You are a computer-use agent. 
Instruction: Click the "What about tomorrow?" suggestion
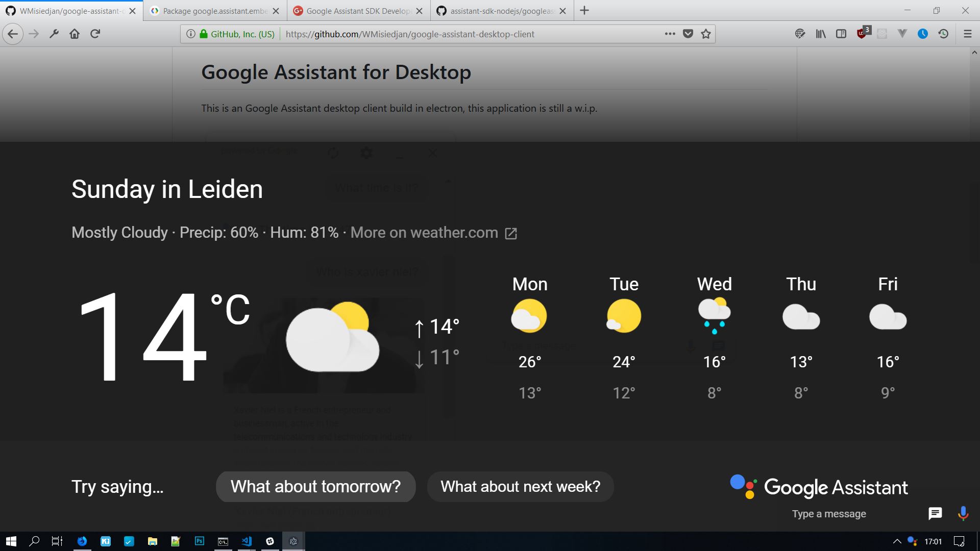pyautogui.click(x=315, y=487)
